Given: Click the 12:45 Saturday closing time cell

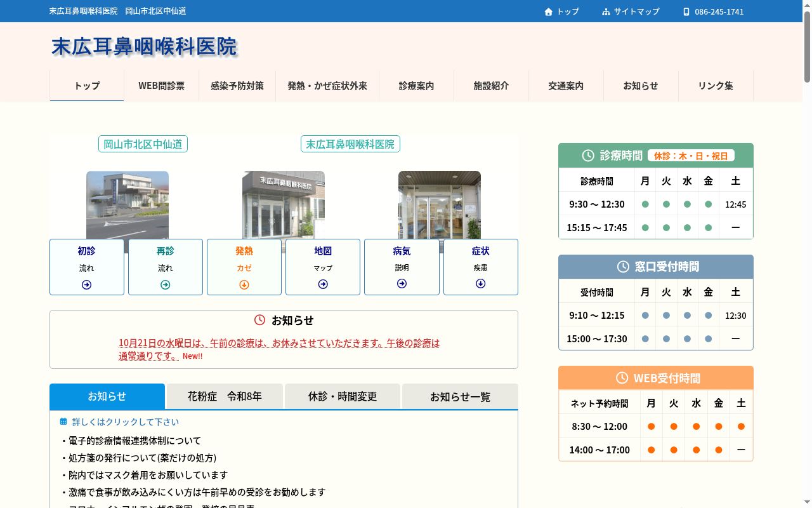Looking at the screenshot, I should [736, 204].
